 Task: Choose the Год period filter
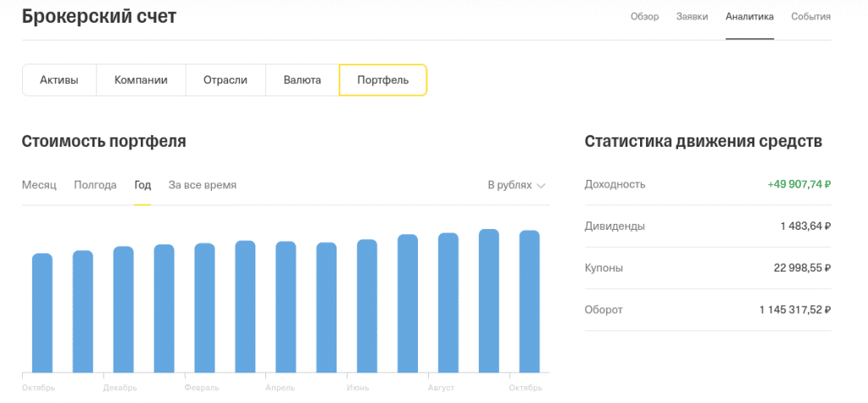point(142,185)
